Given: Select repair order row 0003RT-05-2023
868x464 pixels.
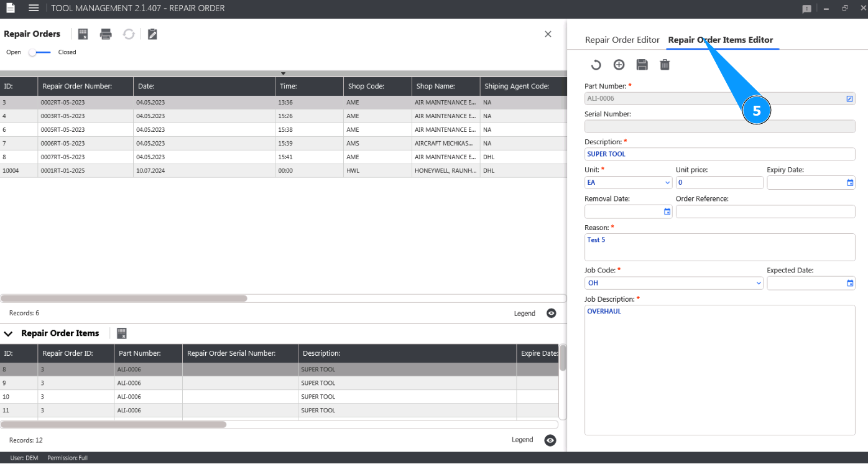Looking at the screenshot, I should click(284, 116).
